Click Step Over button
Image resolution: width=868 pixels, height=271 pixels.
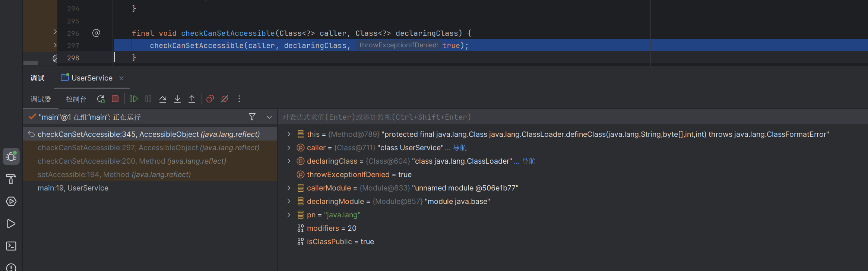(x=163, y=99)
